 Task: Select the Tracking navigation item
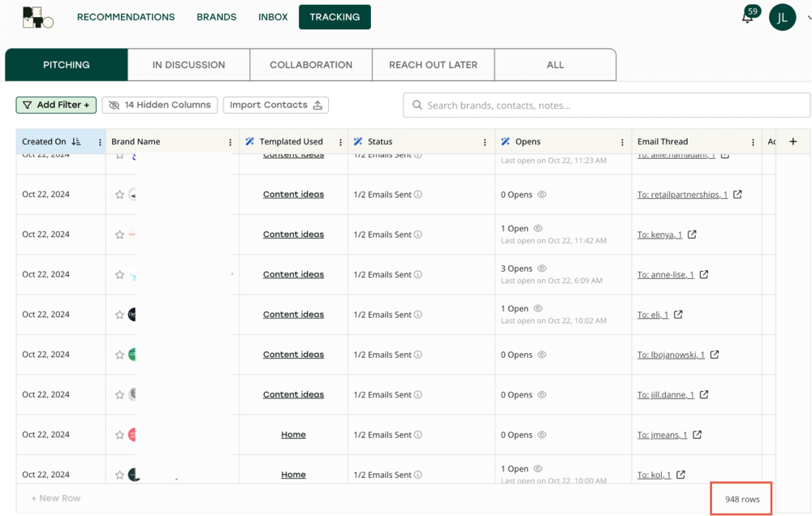click(335, 17)
